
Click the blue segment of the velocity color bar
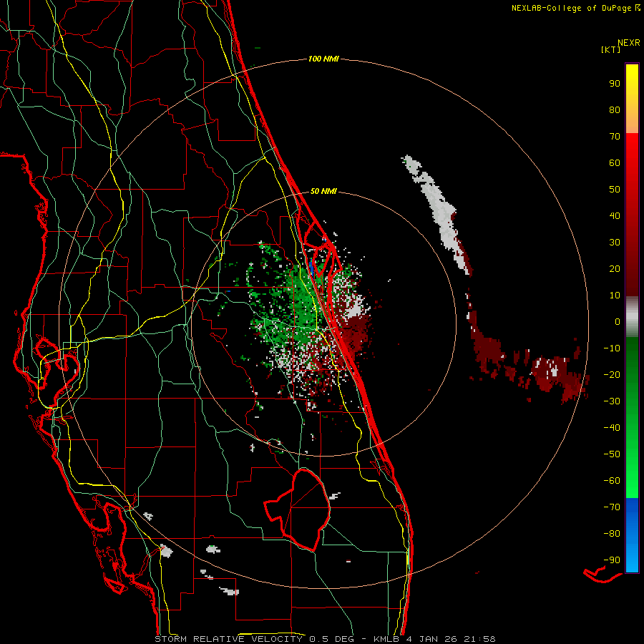(x=632, y=535)
